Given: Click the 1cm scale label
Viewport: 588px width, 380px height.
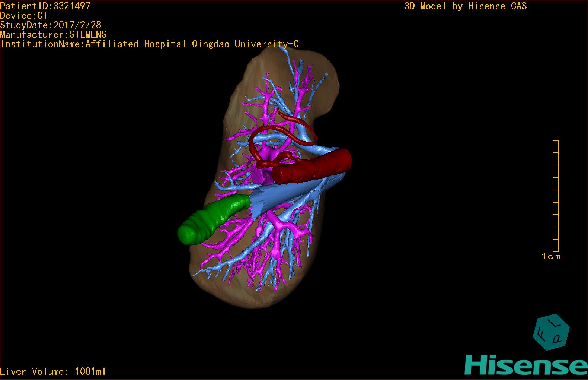Looking at the screenshot, I should pyautogui.click(x=551, y=256).
